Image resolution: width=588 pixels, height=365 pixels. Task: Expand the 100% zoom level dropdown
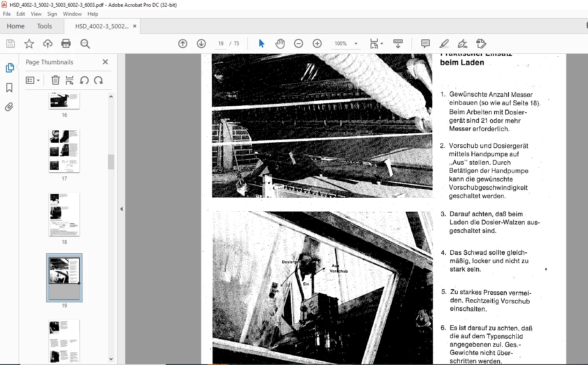356,44
